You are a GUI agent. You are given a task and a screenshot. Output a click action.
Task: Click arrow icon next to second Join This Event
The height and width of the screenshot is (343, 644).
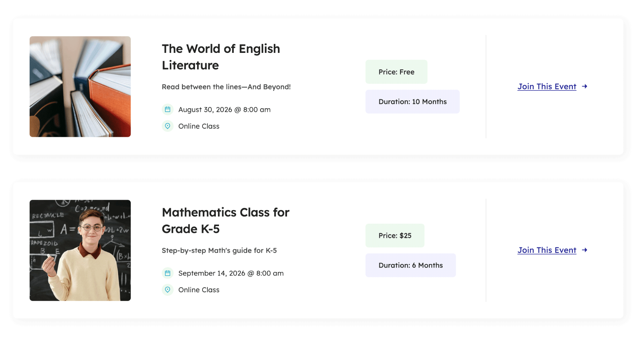click(585, 250)
